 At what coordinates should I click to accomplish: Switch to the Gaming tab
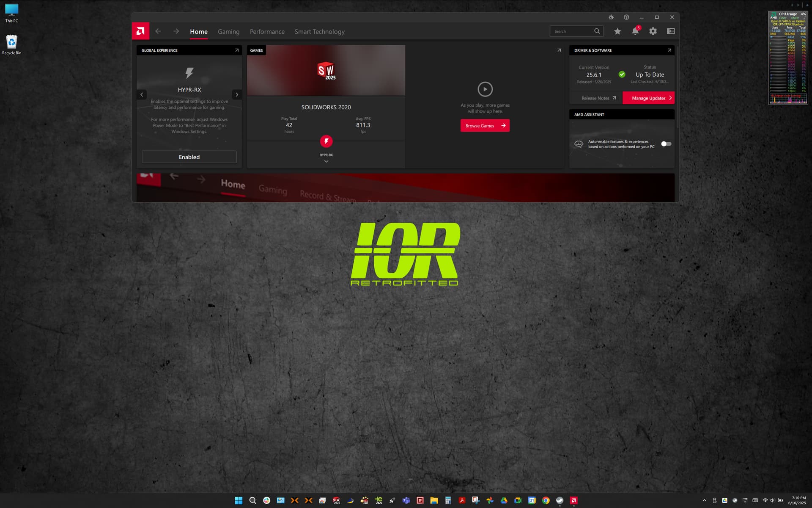pos(228,32)
